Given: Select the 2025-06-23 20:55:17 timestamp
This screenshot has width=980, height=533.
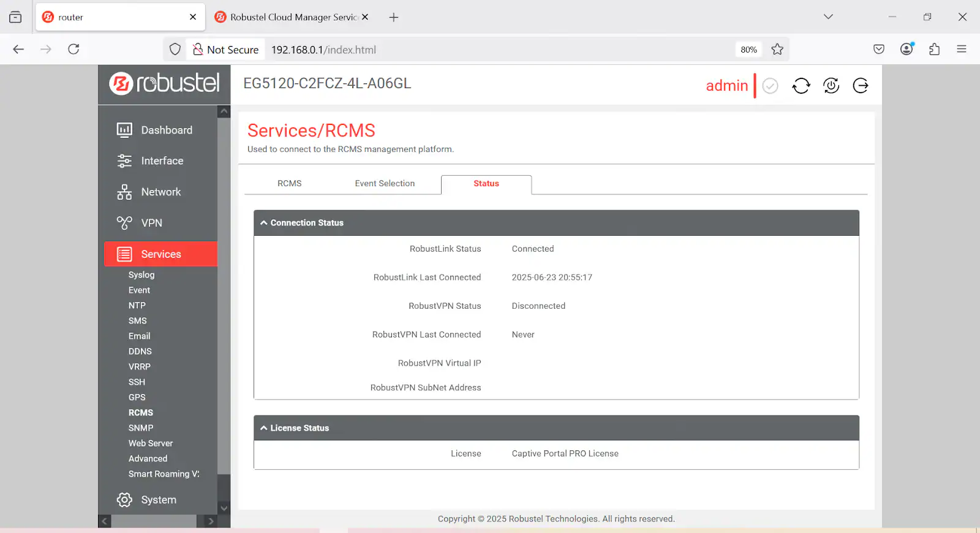Looking at the screenshot, I should pos(552,278).
